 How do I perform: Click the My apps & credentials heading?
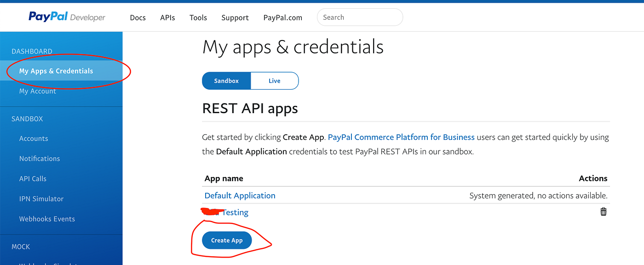coord(293,47)
